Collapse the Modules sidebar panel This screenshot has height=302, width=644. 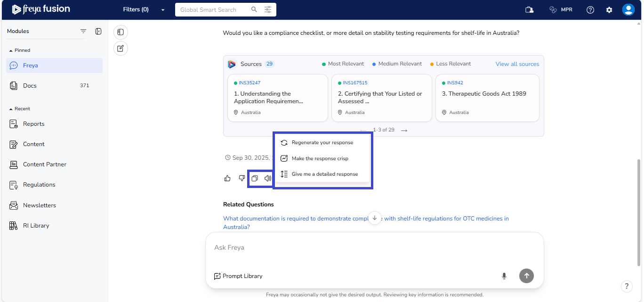tap(98, 31)
